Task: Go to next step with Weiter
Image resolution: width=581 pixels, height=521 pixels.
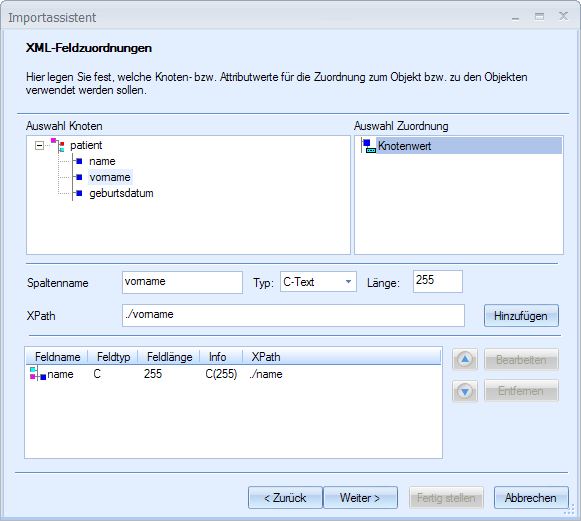Action: click(x=360, y=498)
